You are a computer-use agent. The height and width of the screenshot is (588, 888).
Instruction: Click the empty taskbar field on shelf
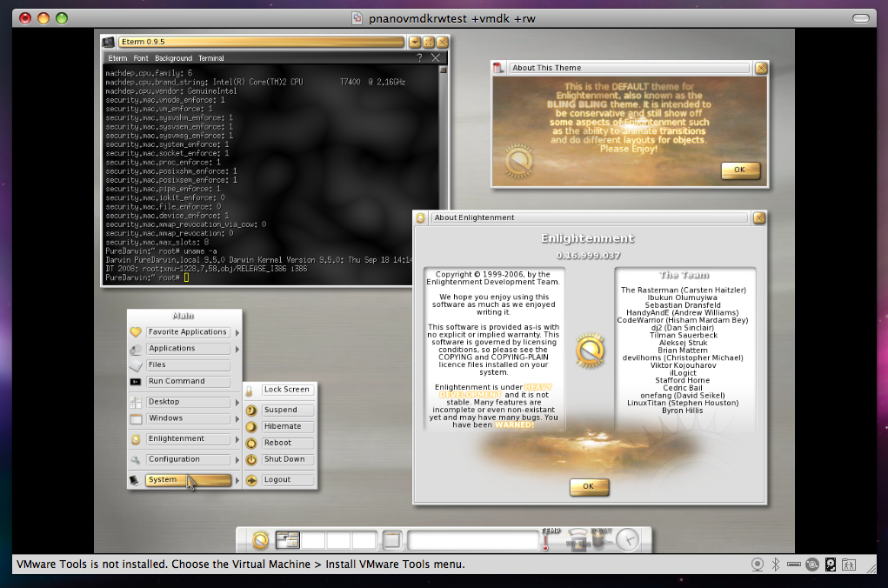pyautogui.click(x=473, y=540)
